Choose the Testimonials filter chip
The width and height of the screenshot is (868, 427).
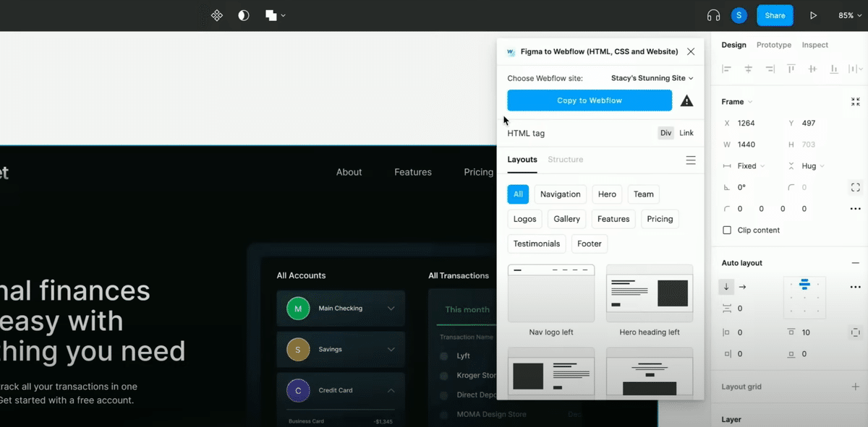point(537,243)
